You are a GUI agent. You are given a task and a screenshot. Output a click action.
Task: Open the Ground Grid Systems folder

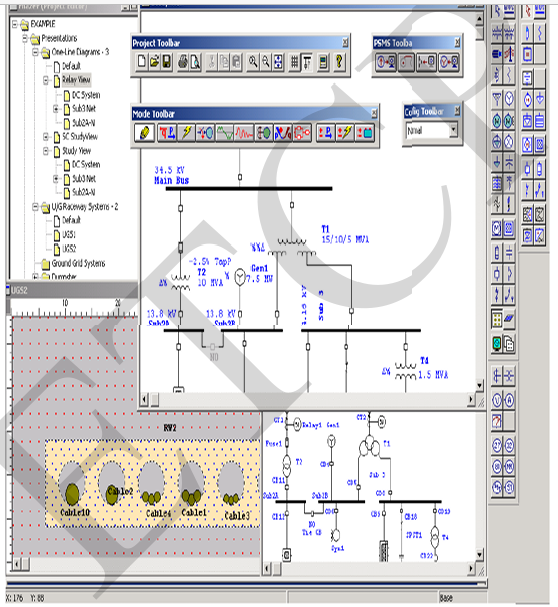tap(78, 264)
